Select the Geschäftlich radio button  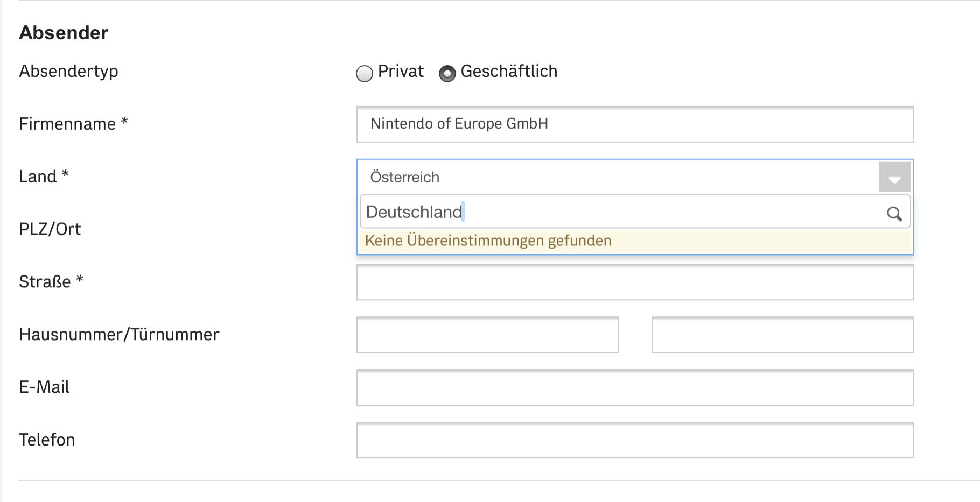click(447, 73)
